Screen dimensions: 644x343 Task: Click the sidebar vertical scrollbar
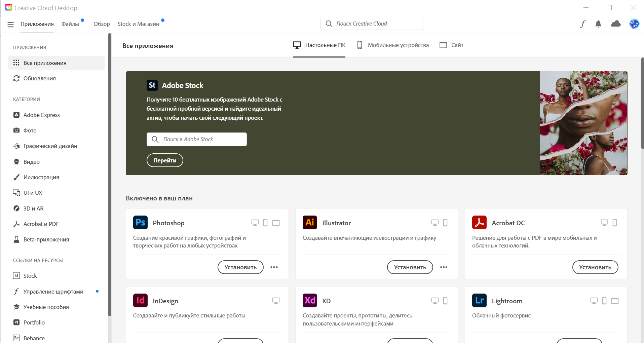[x=109, y=175]
